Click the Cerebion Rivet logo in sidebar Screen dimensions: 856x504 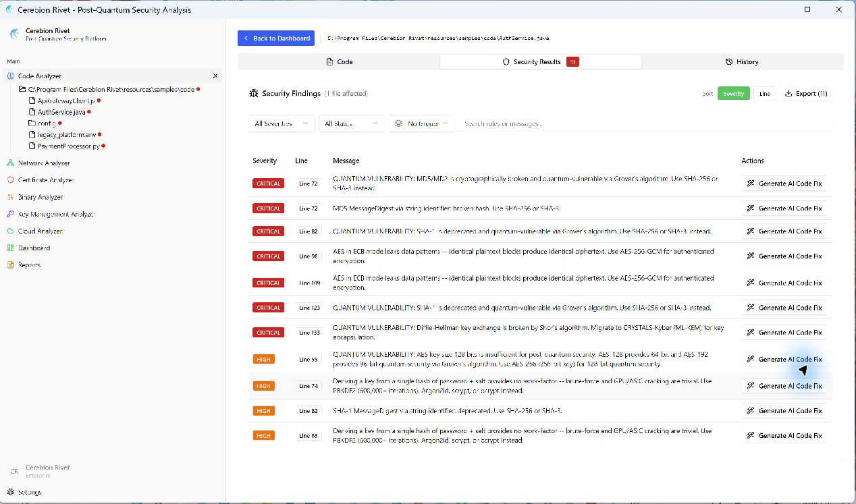(15, 34)
